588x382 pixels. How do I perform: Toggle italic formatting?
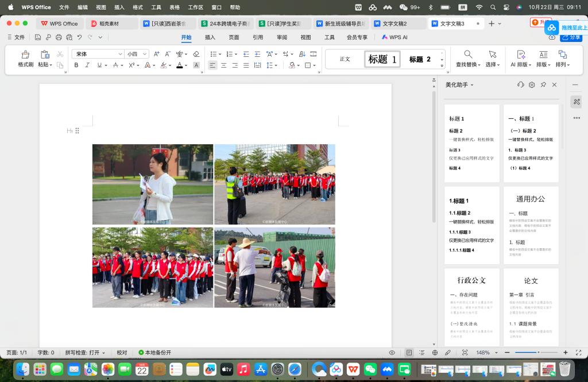[87, 65]
